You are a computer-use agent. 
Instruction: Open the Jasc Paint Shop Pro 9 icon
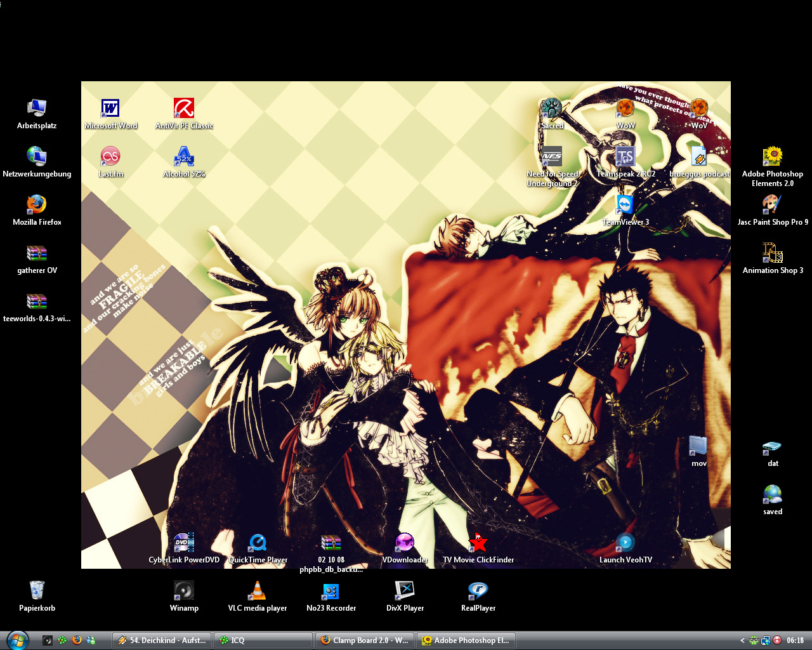click(772, 205)
